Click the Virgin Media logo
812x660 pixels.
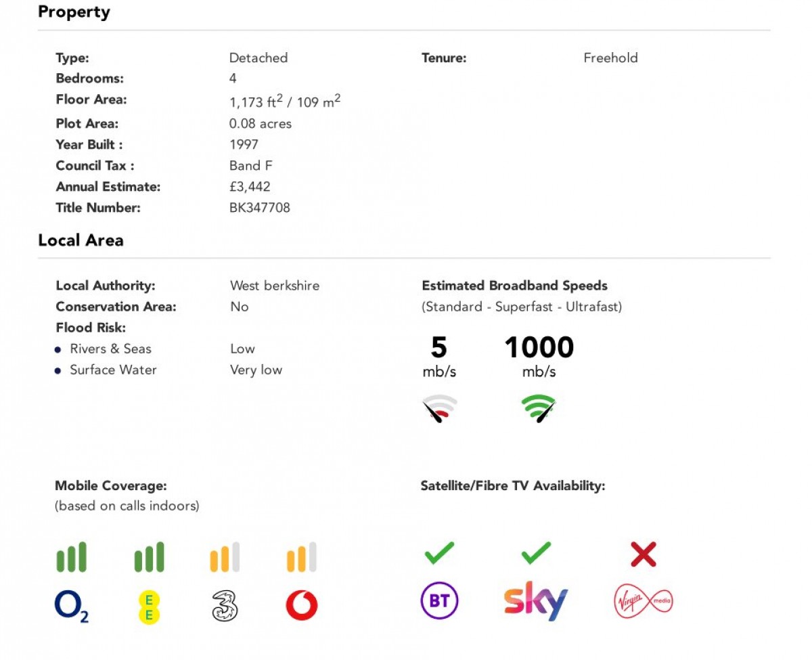(643, 601)
